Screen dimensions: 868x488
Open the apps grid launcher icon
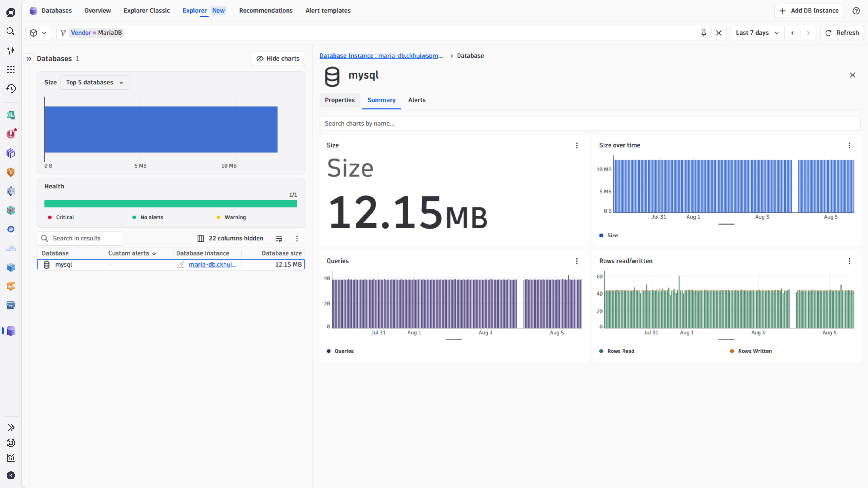[11, 69]
